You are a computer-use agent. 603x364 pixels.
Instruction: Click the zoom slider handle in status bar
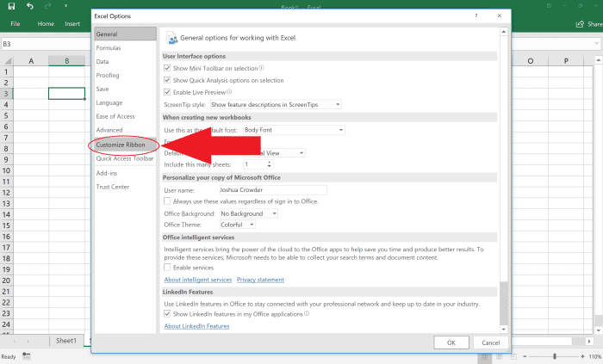click(x=555, y=356)
